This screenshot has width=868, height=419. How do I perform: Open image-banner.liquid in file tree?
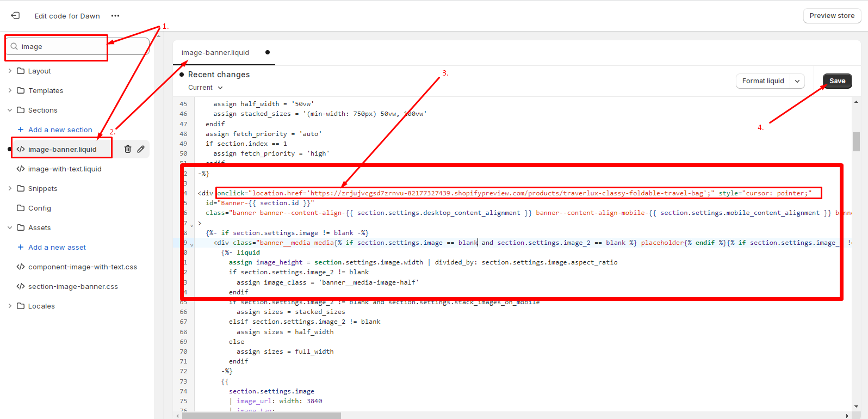coord(62,150)
